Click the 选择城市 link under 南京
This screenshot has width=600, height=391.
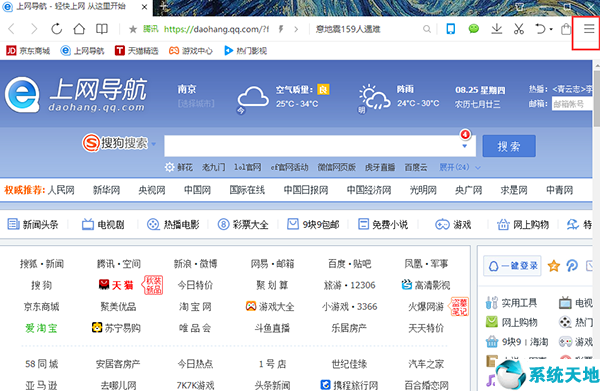(196, 104)
